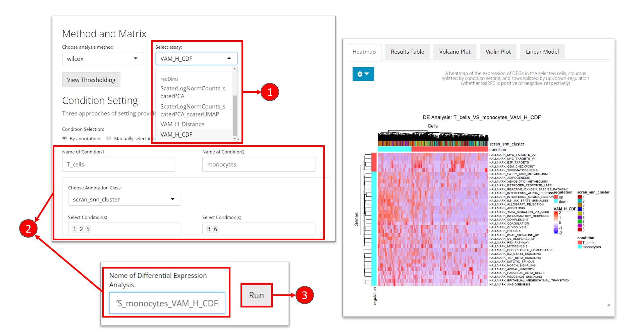Click the red circle numbered 3
This screenshot has height=336, width=644.
point(304,295)
